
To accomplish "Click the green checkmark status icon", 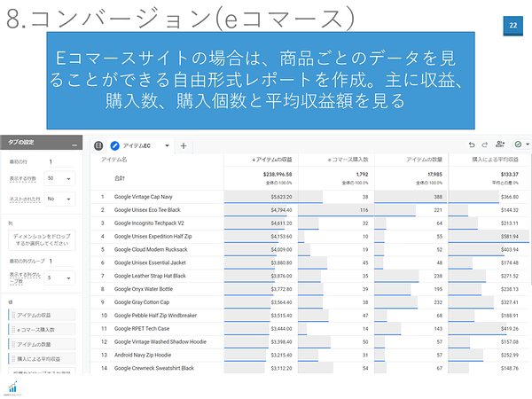I will [518, 145].
